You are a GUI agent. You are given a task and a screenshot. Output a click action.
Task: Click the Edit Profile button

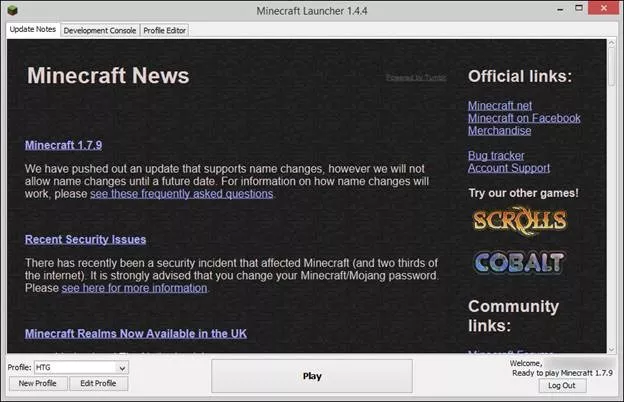pos(98,383)
